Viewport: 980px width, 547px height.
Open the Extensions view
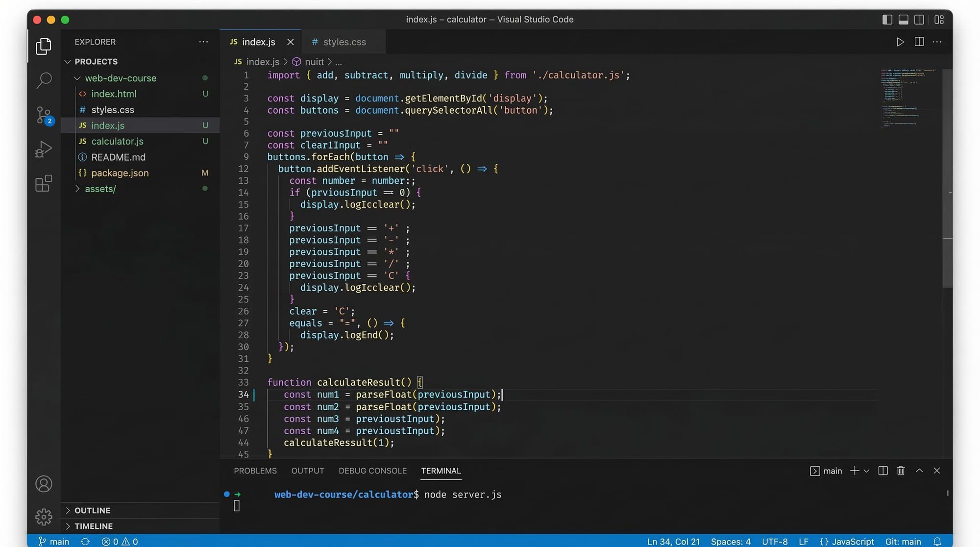coord(44,183)
